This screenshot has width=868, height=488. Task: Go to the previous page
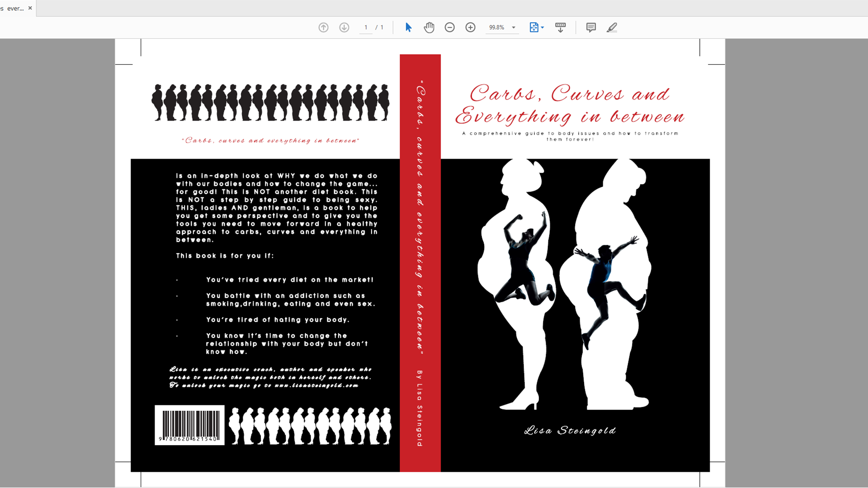coord(323,27)
